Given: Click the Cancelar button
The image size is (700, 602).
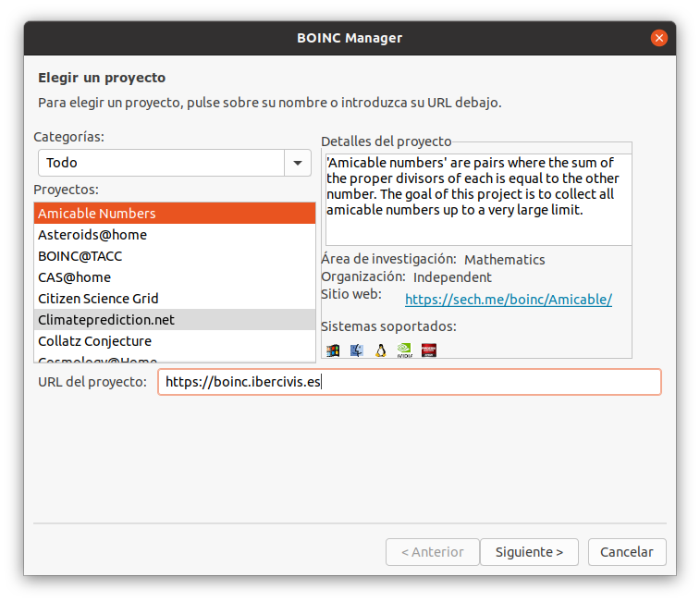Looking at the screenshot, I should 627,552.
